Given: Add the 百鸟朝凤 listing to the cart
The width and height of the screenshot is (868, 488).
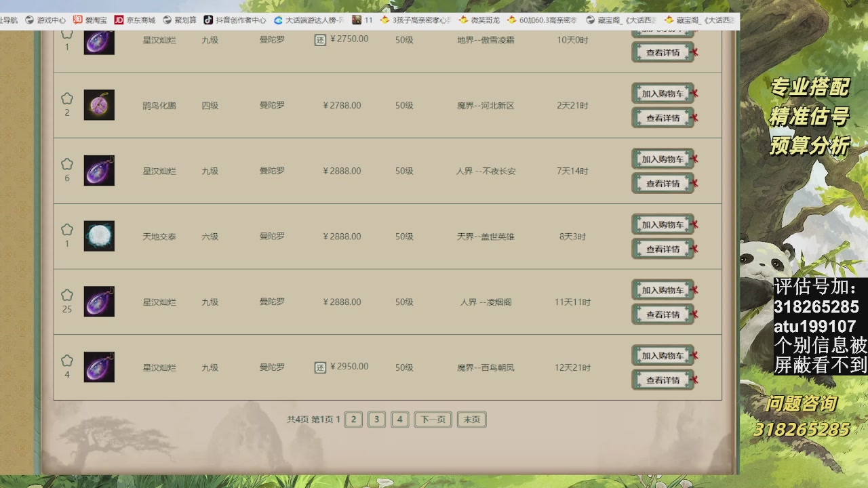Looking at the screenshot, I should pos(663,356).
